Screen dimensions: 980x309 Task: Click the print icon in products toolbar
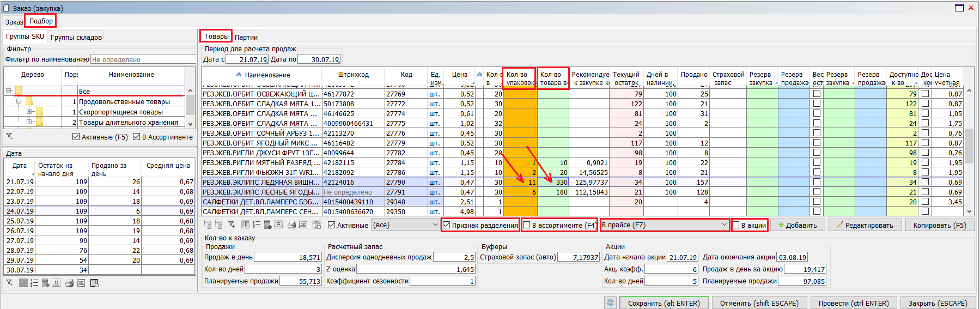point(291,225)
